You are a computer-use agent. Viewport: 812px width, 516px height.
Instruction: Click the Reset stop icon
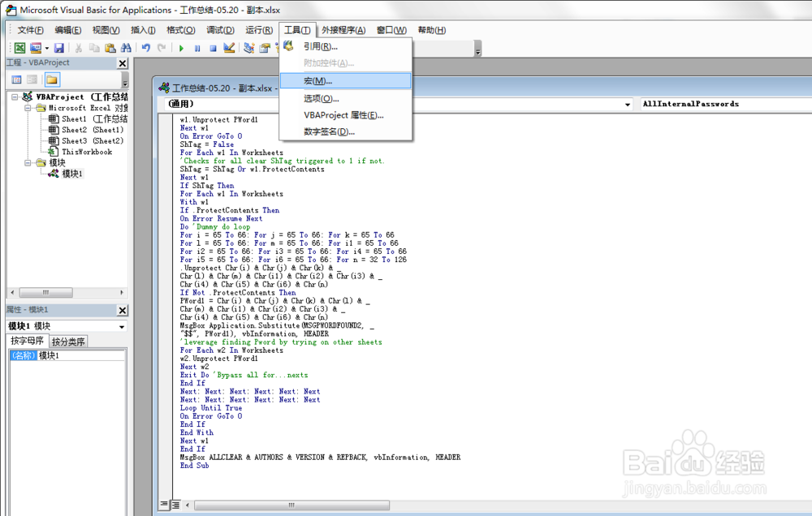coord(213,48)
